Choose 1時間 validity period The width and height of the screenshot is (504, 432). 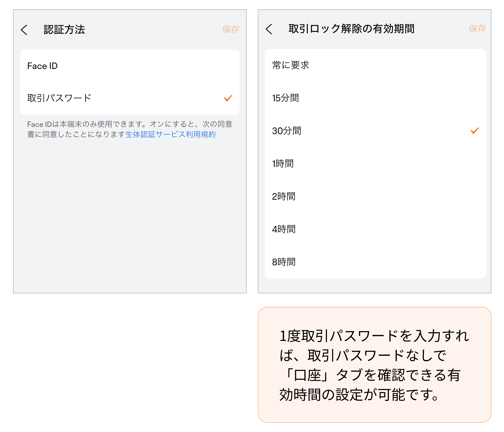point(283,163)
